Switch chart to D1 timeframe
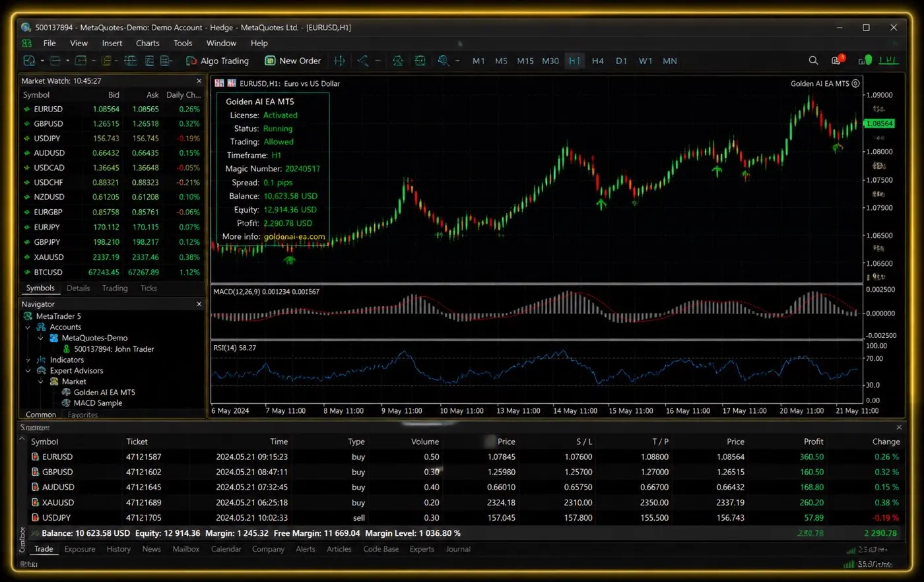This screenshot has height=582, width=924. tap(622, 61)
